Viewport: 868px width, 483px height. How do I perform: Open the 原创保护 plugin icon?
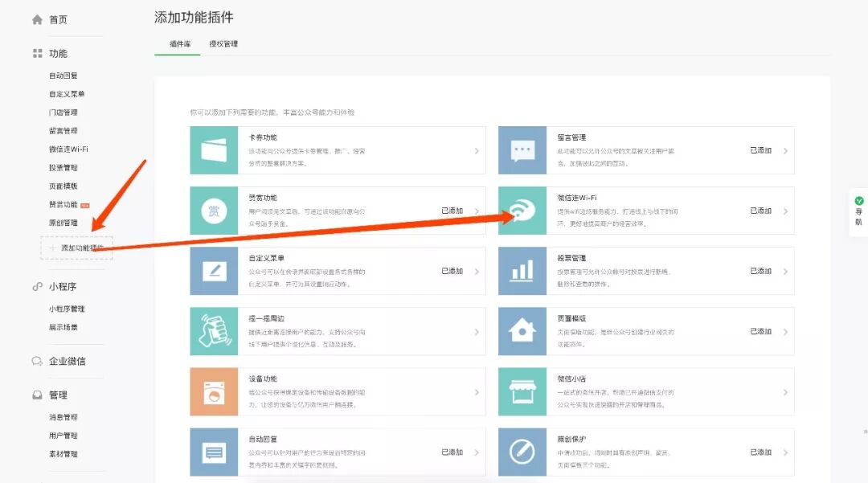[522, 452]
